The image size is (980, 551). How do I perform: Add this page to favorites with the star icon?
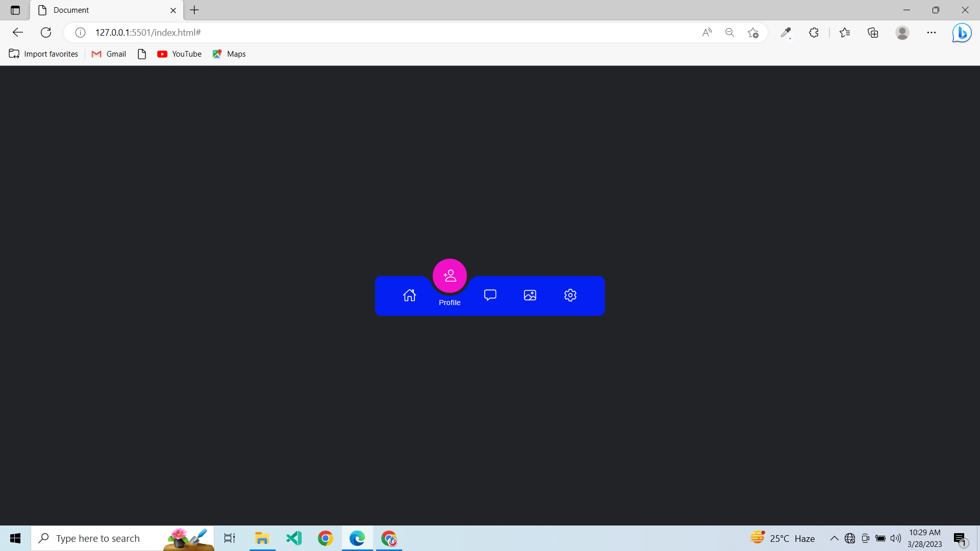tap(753, 32)
